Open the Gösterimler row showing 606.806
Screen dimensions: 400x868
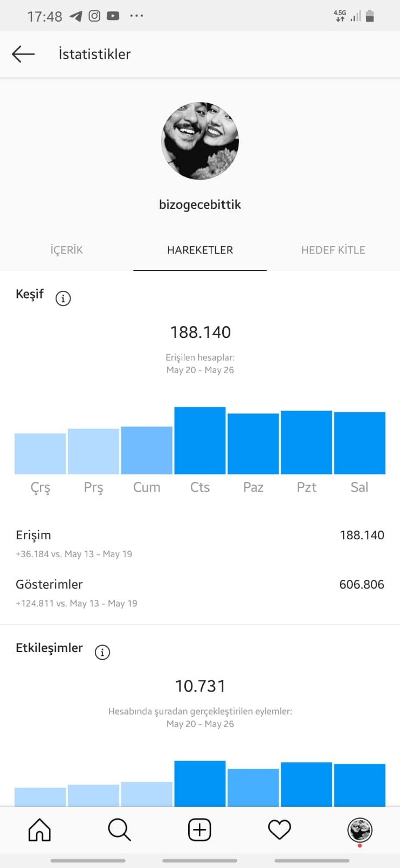coord(200,593)
